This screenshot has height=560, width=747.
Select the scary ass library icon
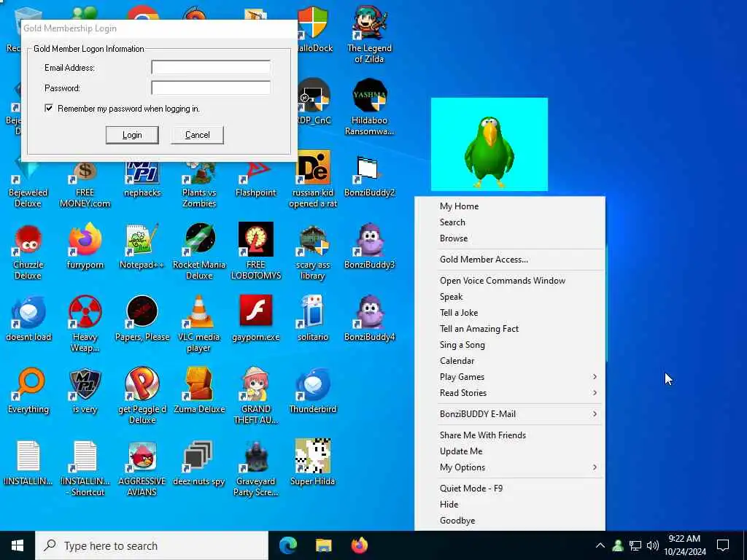(x=313, y=252)
